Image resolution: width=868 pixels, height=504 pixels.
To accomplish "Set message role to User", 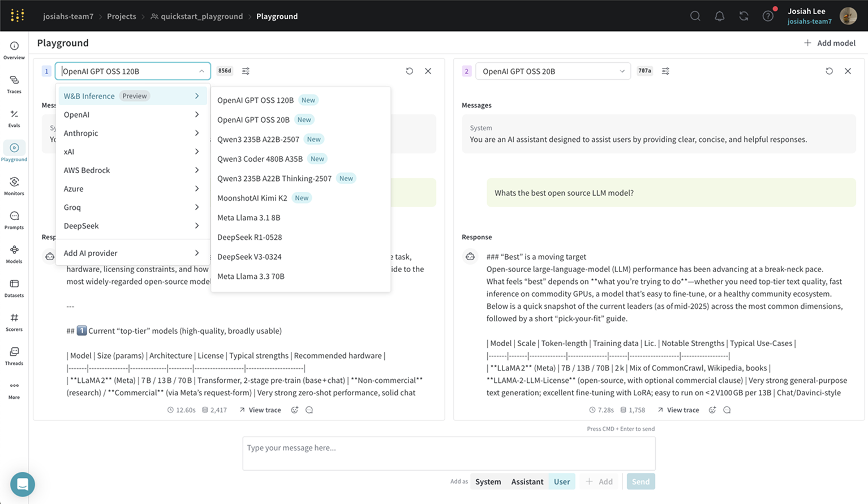I will (x=562, y=481).
